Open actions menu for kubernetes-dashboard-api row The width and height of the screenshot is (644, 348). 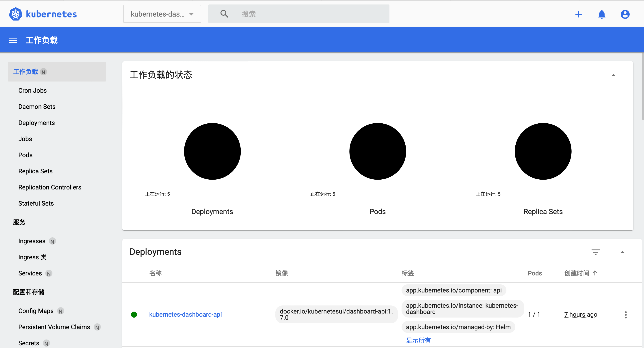tap(625, 315)
